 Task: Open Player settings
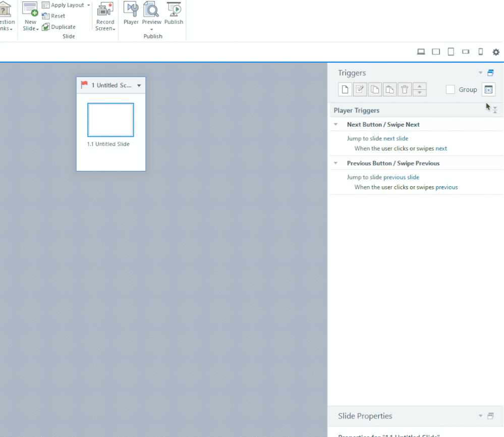point(131,13)
